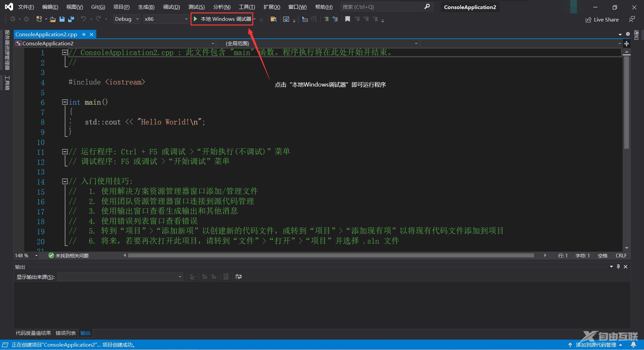644x350 pixels.
Task: Open the (全局范围) scope dropdown
Action: (x=318, y=43)
